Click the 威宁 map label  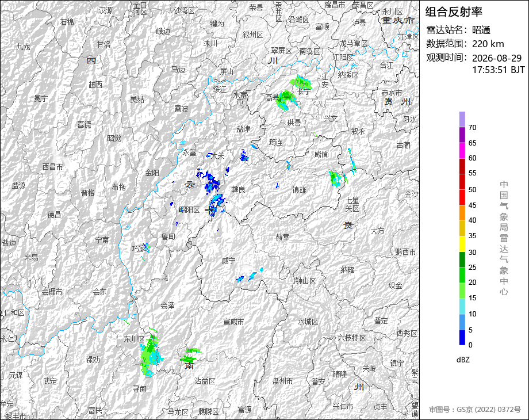tap(229, 261)
